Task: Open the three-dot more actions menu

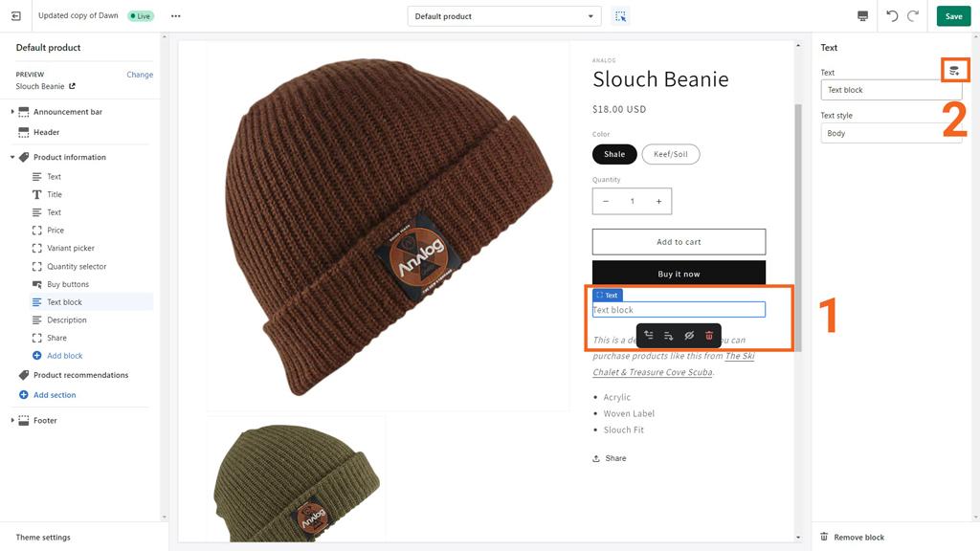Action: click(x=176, y=16)
